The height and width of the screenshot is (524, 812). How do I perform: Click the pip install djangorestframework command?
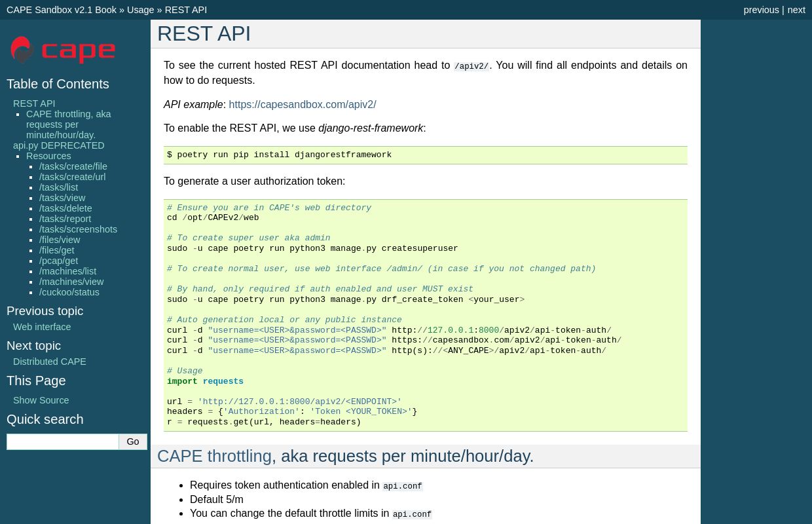coord(280,155)
